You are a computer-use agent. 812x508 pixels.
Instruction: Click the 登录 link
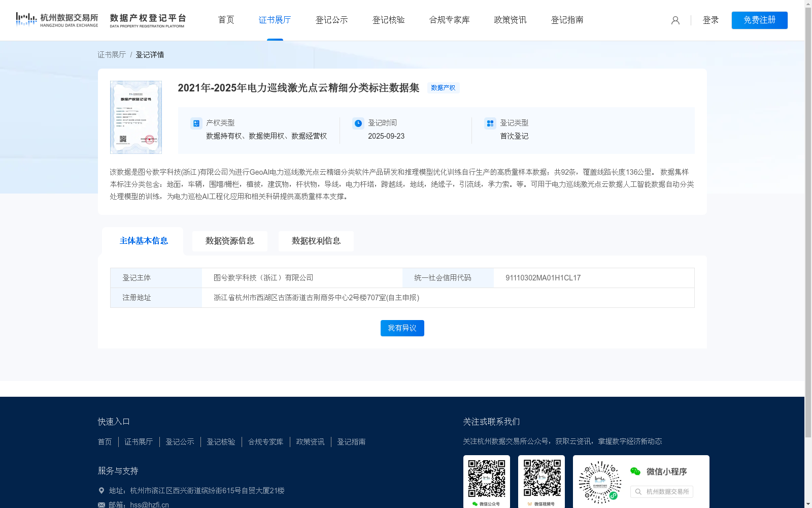pos(710,20)
